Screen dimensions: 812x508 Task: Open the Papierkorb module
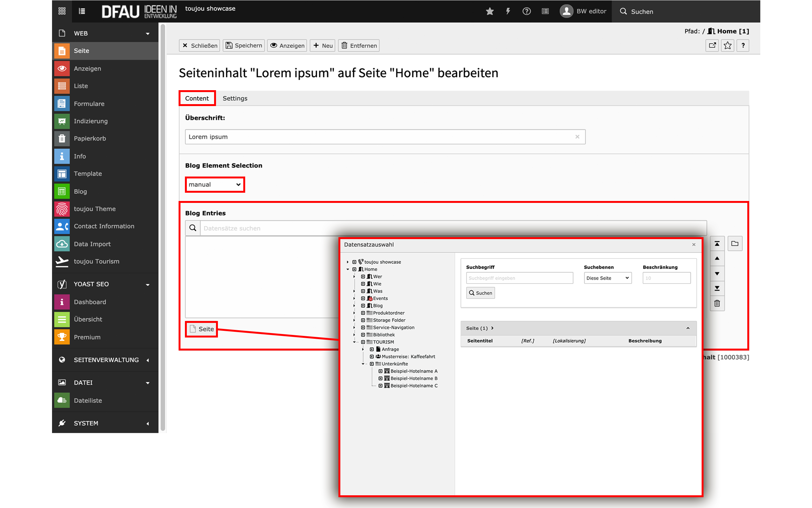tap(105, 138)
